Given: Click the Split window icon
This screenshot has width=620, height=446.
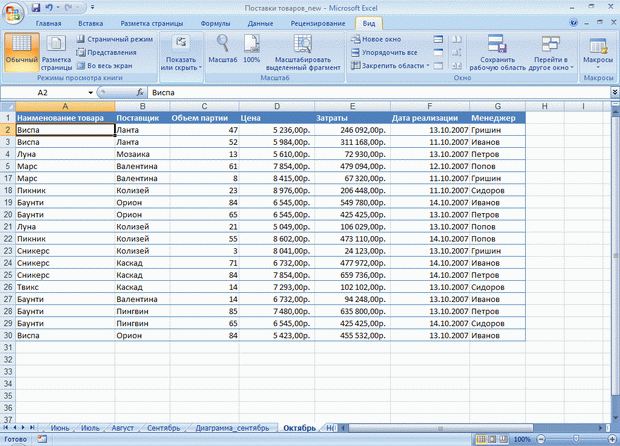Looking at the screenshot, I should coord(438,39).
